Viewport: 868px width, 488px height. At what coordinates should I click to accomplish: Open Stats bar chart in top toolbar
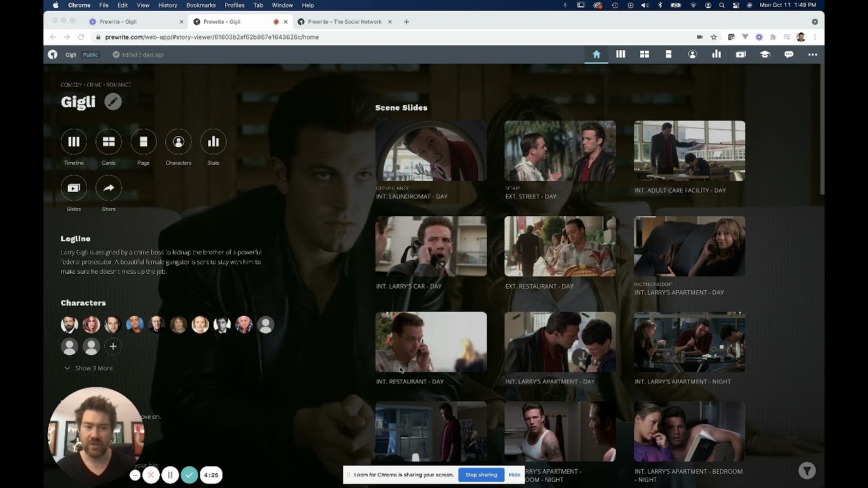716,54
